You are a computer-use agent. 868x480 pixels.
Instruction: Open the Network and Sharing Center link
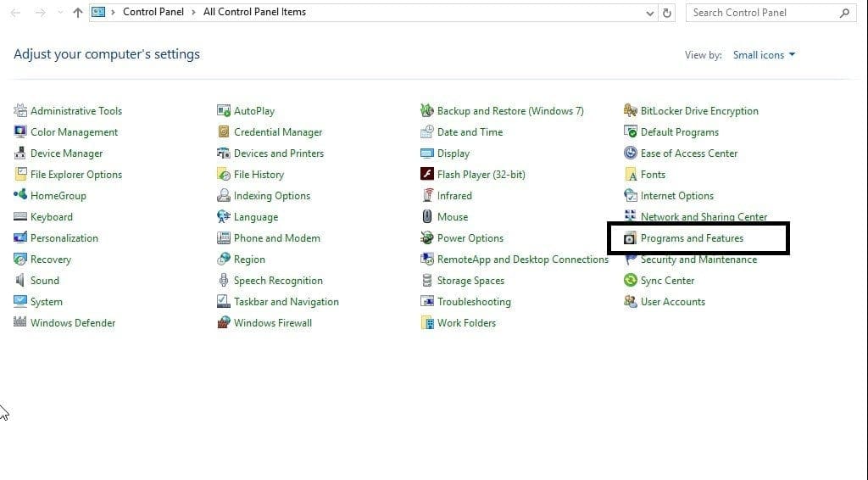coord(704,217)
